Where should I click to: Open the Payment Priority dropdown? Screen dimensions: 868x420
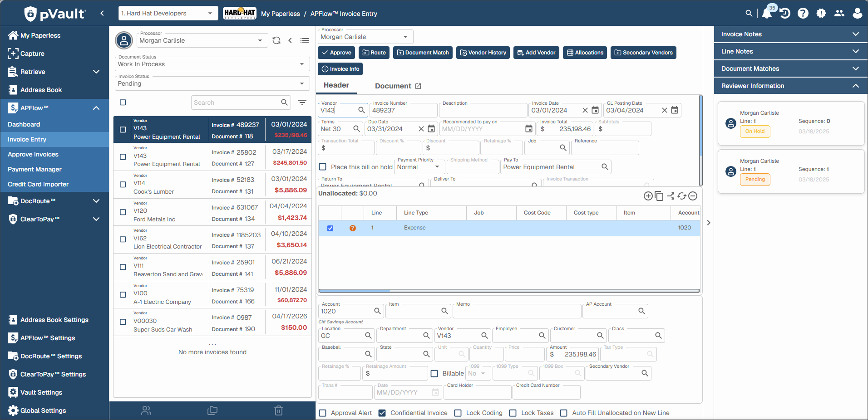coord(419,167)
